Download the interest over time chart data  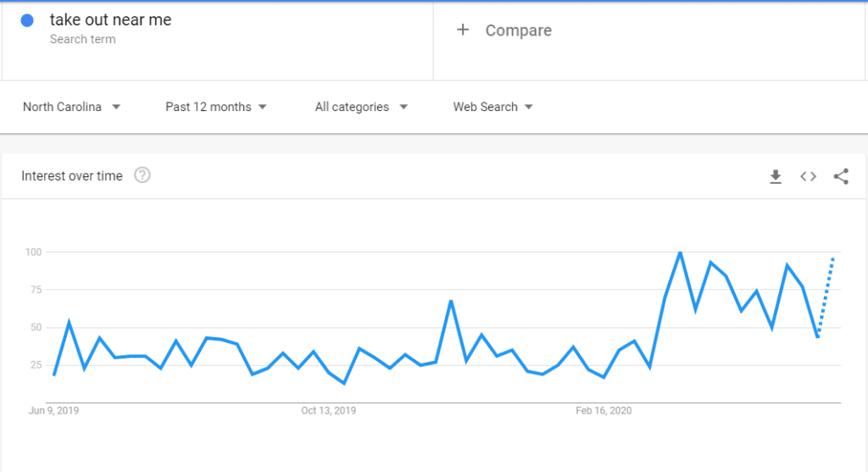[776, 176]
